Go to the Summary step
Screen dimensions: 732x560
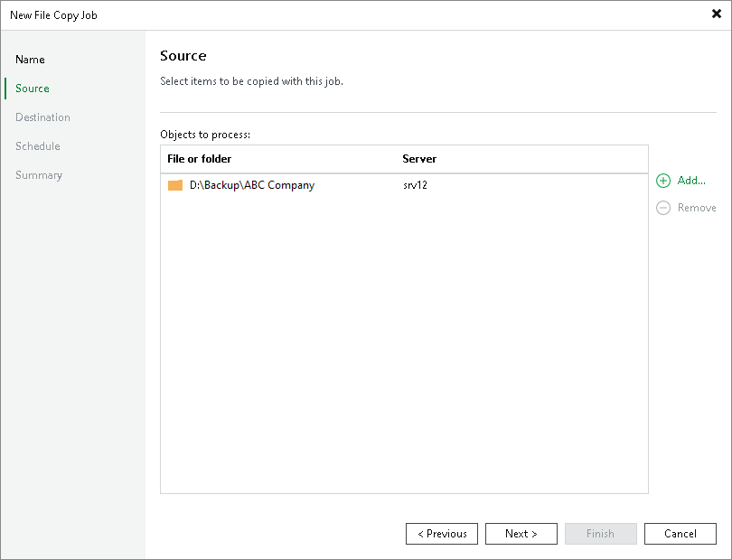[39, 175]
